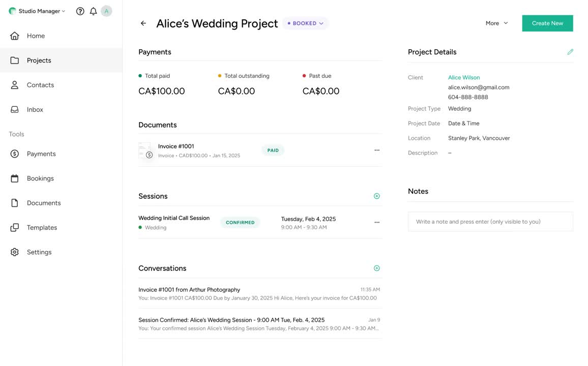Go to Contacts in the sidebar
The width and height of the screenshot is (588, 366).
coord(40,85)
